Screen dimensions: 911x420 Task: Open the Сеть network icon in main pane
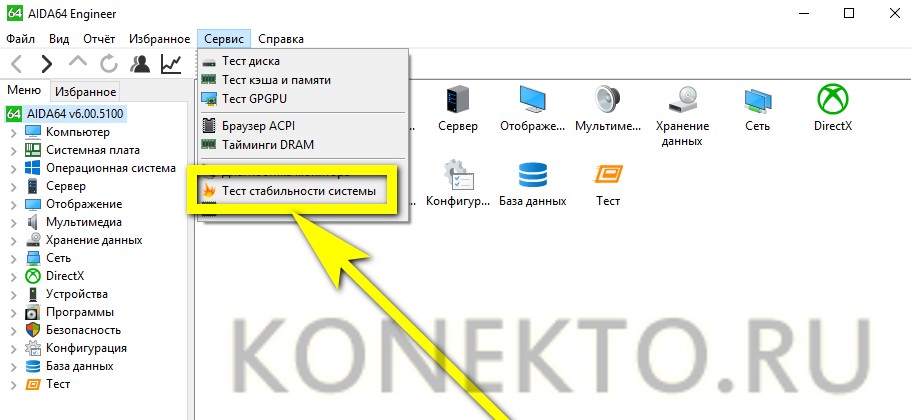758,100
